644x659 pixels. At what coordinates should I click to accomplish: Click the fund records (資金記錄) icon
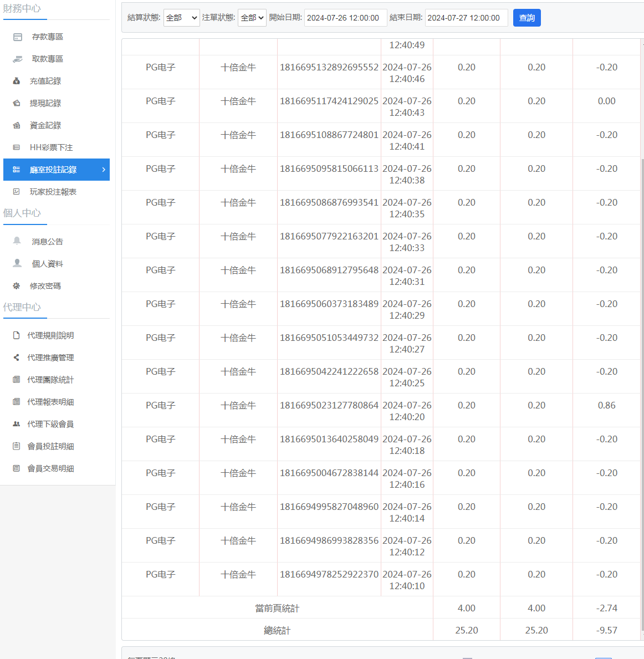click(17, 125)
